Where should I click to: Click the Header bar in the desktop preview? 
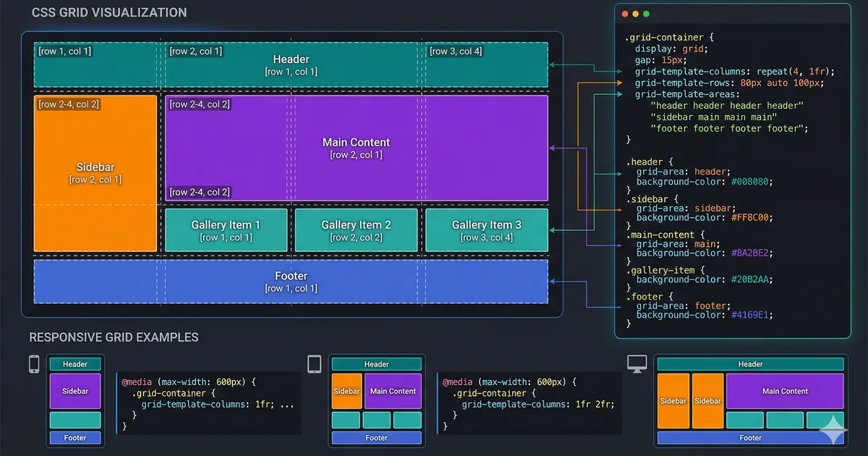pos(750,364)
